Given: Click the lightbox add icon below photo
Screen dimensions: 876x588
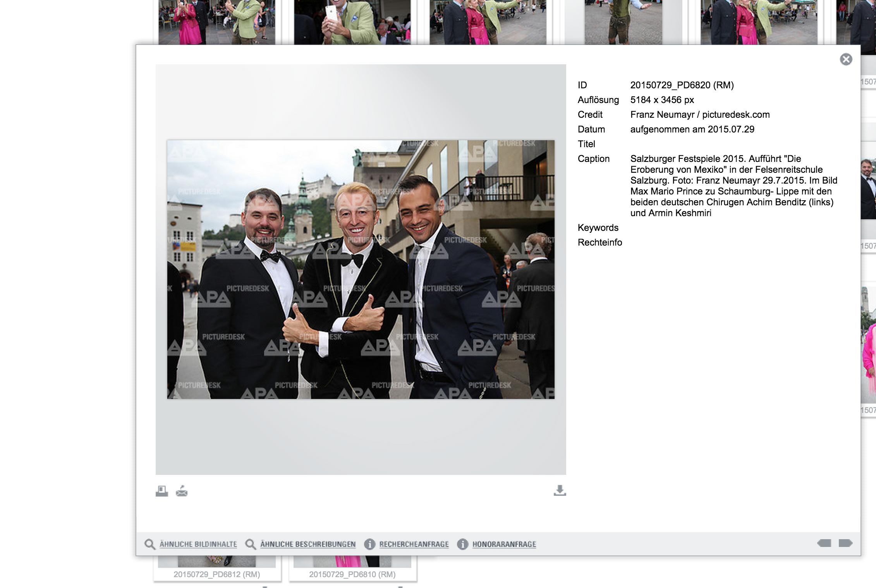Looking at the screenshot, I should tap(162, 491).
